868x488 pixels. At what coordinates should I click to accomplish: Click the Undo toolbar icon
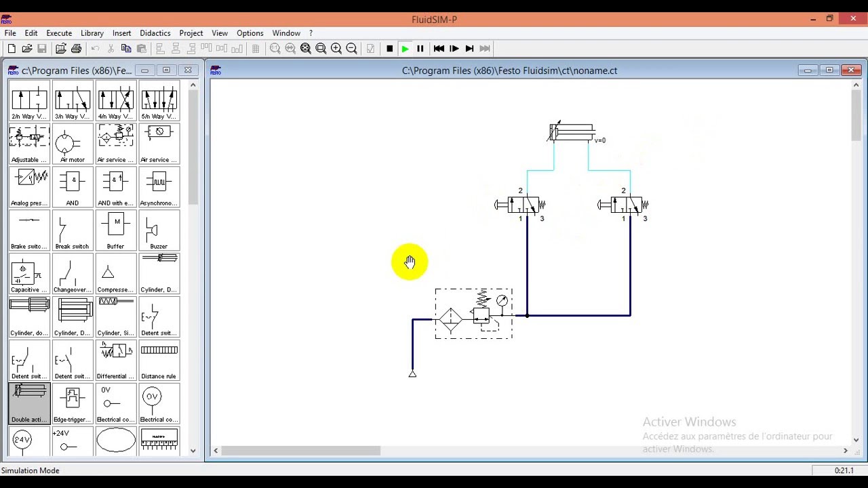tap(95, 49)
